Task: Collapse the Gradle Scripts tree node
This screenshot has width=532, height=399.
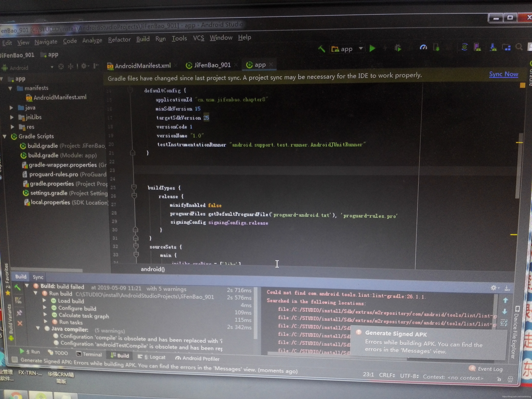Action: [x=5, y=136]
